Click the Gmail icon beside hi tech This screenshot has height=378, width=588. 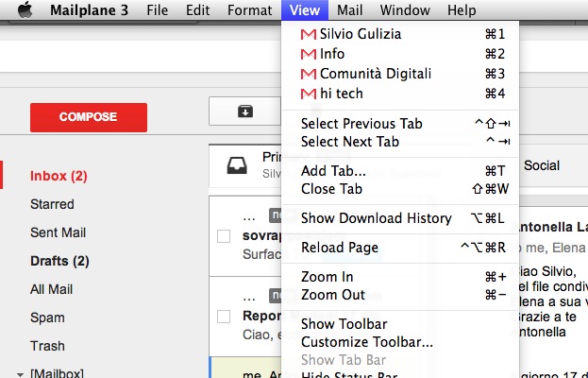(309, 94)
